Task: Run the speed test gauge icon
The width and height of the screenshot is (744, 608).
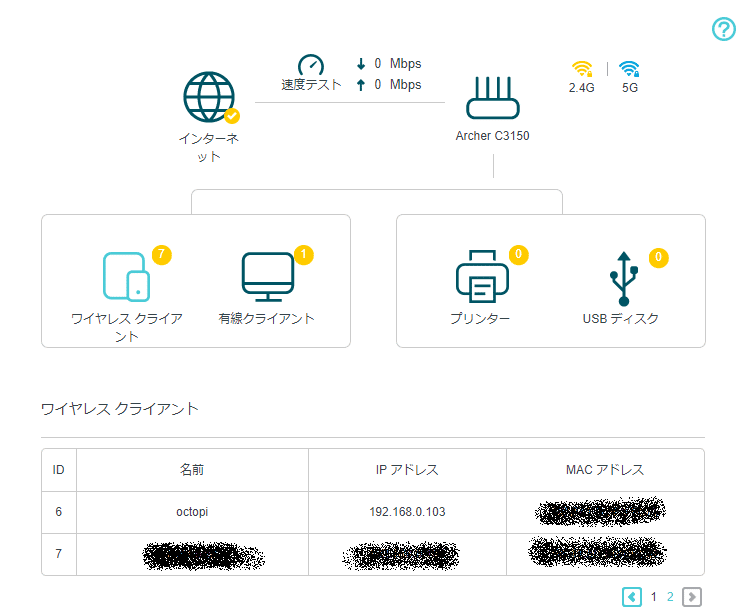Action: (311, 65)
